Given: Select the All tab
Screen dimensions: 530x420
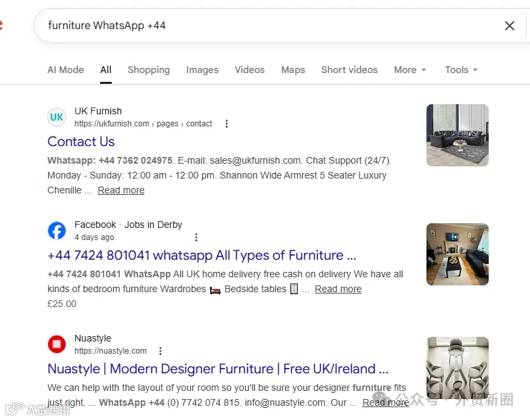Looking at the screenshot, I should 106,70.
